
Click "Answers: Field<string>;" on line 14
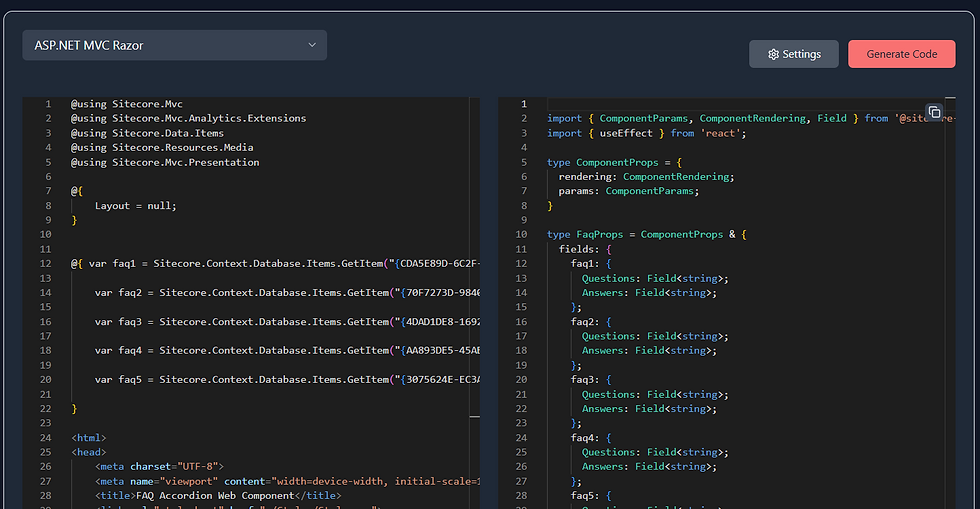[649, 293]
